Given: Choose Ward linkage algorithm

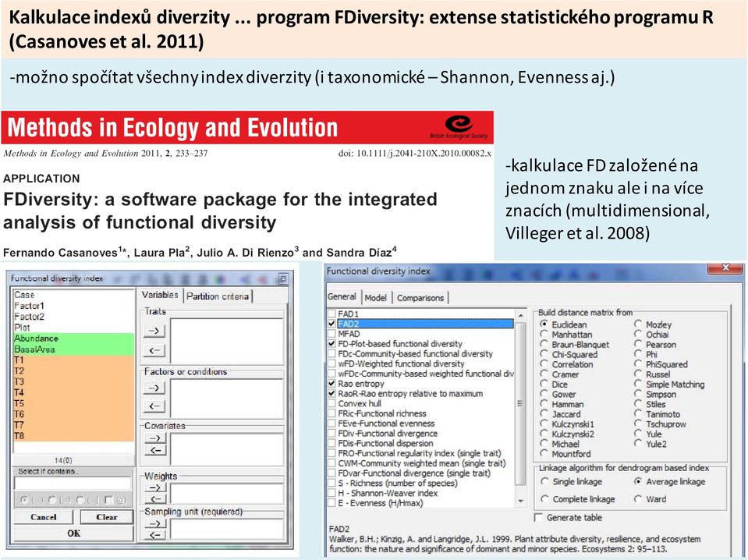Looking at the screenshot, I should [638, 498].
